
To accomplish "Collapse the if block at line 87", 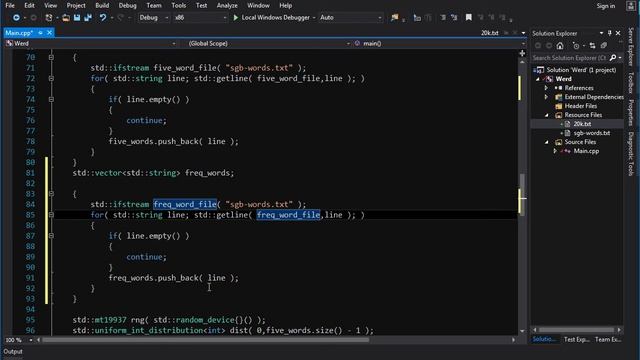I will 51,236.
